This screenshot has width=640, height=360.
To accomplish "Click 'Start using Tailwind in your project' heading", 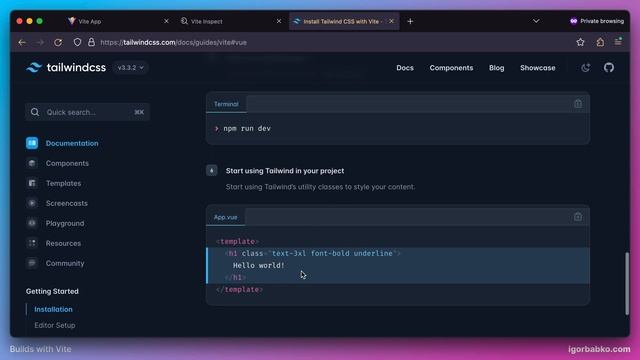I will [285, 171].
